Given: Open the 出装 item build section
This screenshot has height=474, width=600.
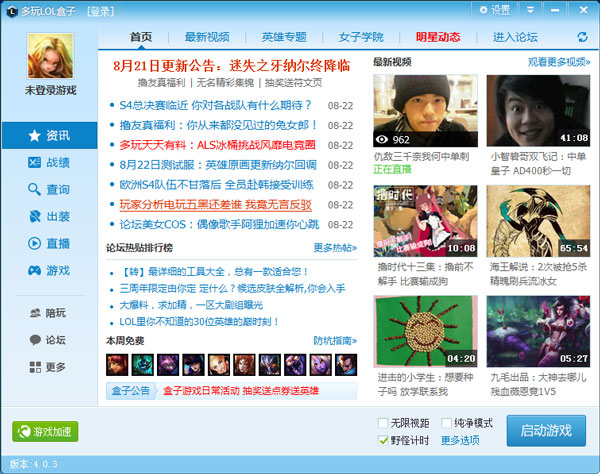Looking at the screenshot, I should (49, 217).
